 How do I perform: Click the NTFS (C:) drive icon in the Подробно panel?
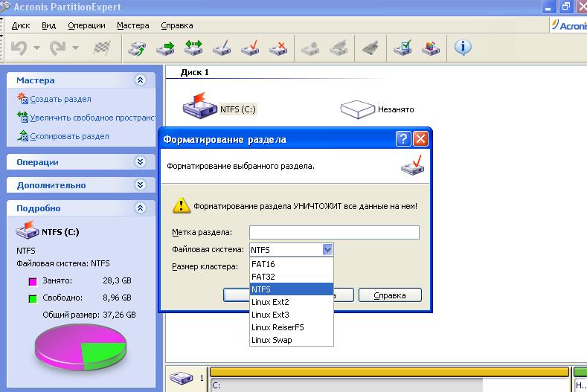click(x=27, y=231)
